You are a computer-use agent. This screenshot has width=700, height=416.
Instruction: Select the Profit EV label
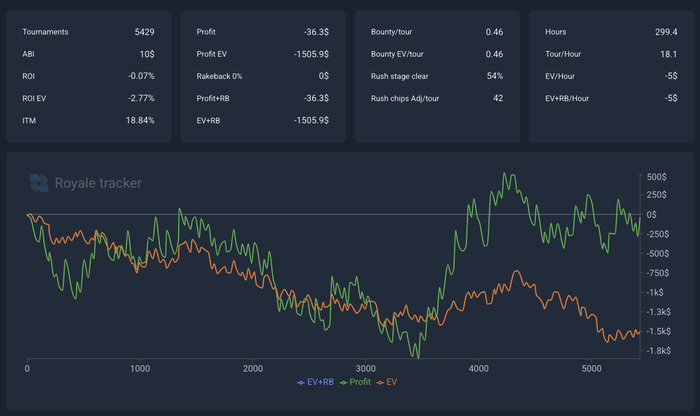212,54
